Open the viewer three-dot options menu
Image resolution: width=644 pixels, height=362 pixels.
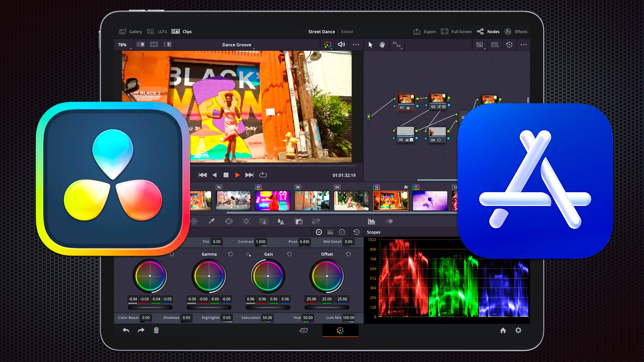(356, 44)
